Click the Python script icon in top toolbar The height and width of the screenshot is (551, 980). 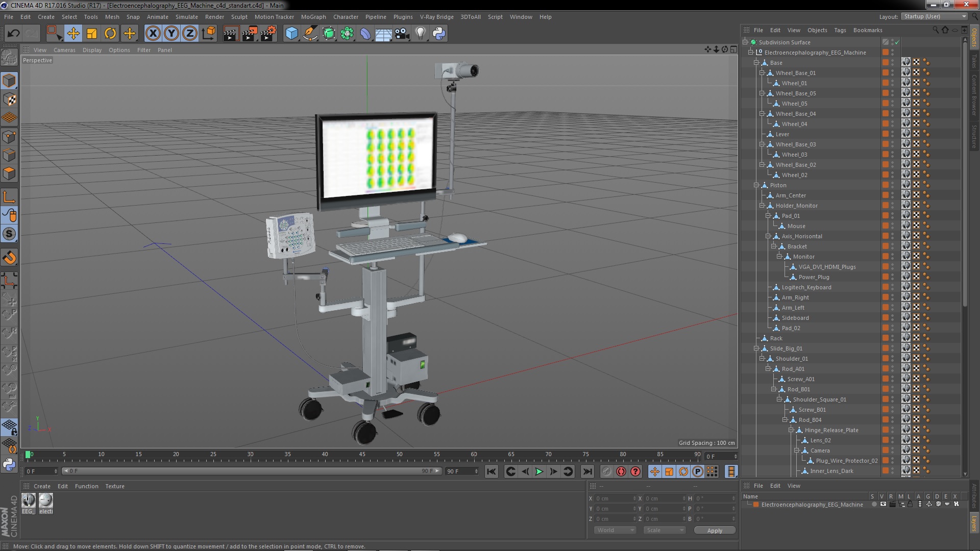click(439, 34)
